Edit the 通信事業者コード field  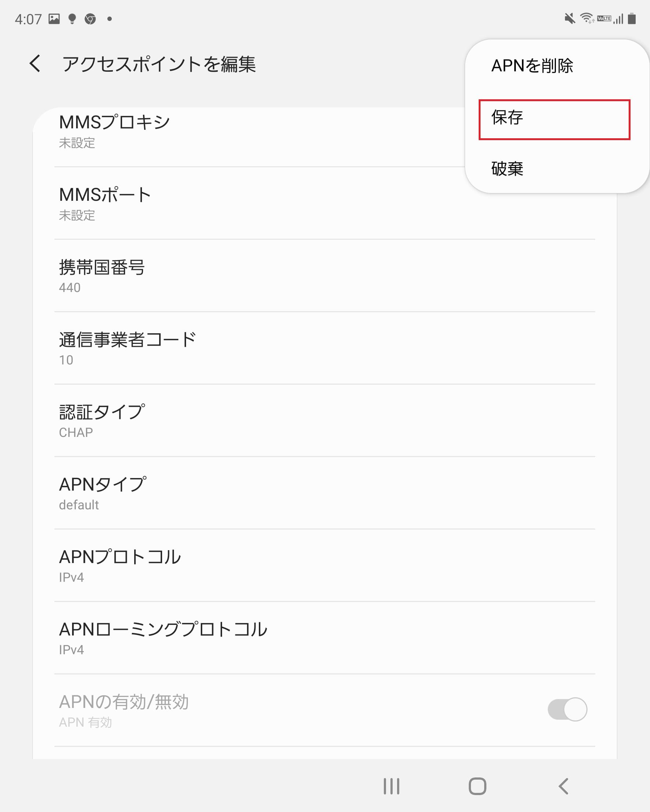[325, 348]
